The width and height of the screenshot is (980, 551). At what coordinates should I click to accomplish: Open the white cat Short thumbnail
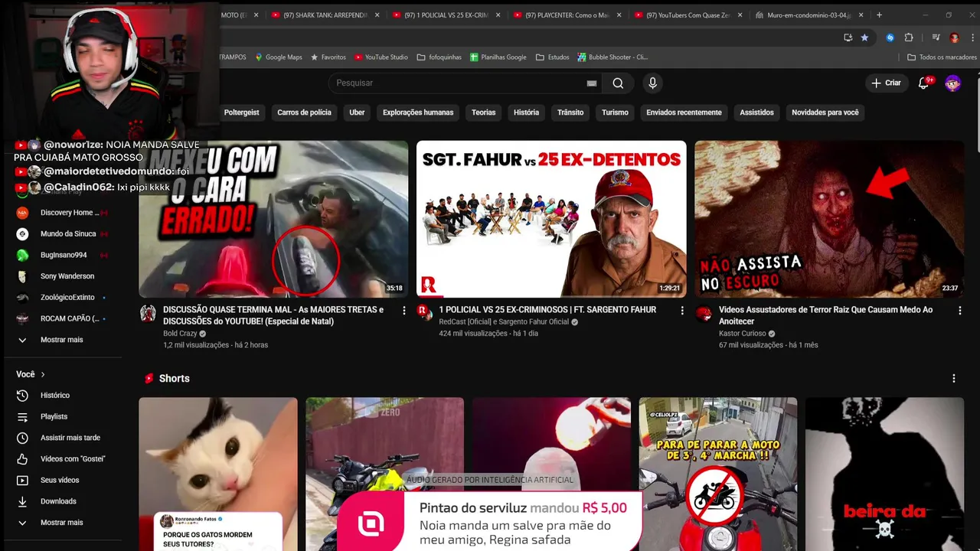[x=218, y=474]
